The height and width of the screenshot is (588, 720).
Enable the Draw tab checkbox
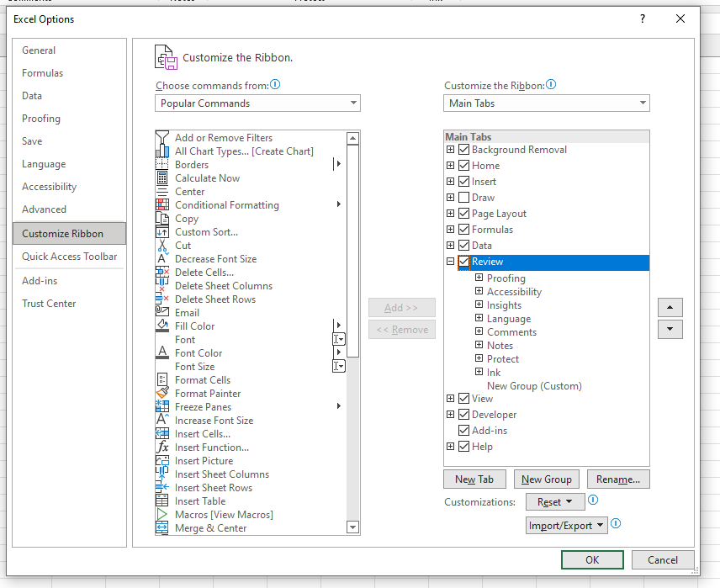(463, 198)
